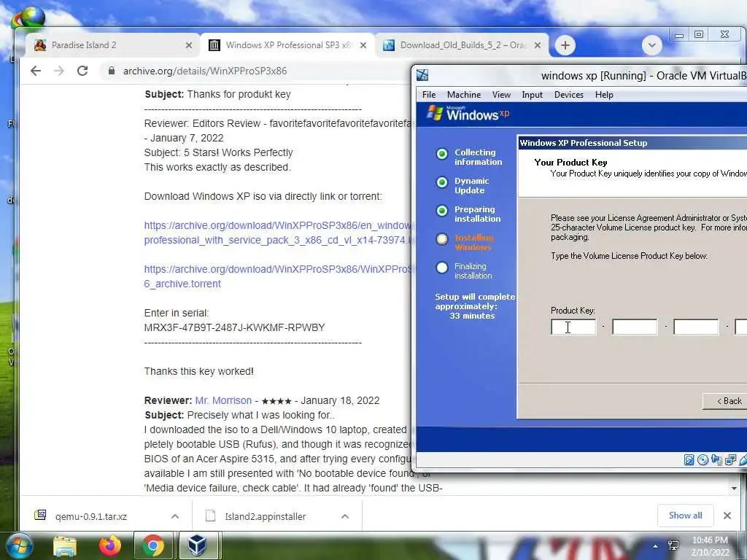
Task: Switch to VirtualBox on the taskbar
Action: click(x=197, y=545)
